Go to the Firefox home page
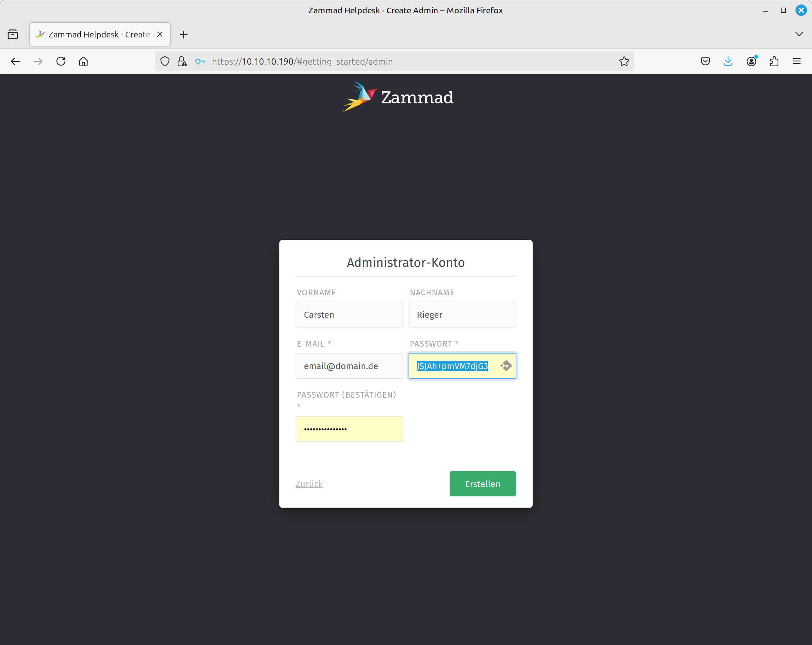Screen dimensions: 812x645 coord(83,62)
